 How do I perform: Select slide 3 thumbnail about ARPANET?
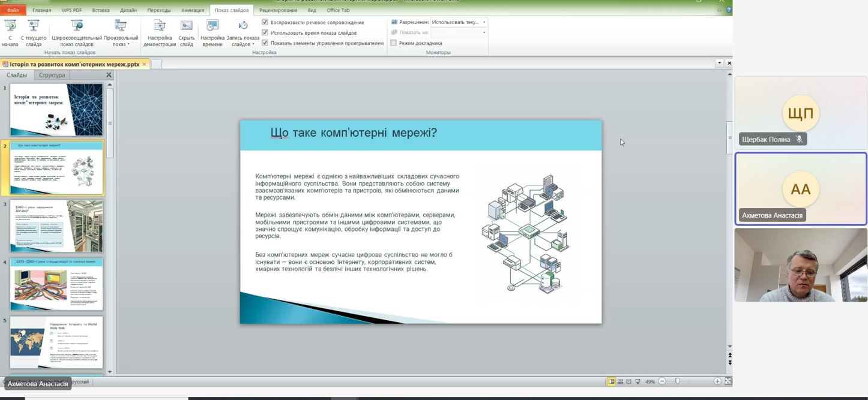click(x=56, y=225)
